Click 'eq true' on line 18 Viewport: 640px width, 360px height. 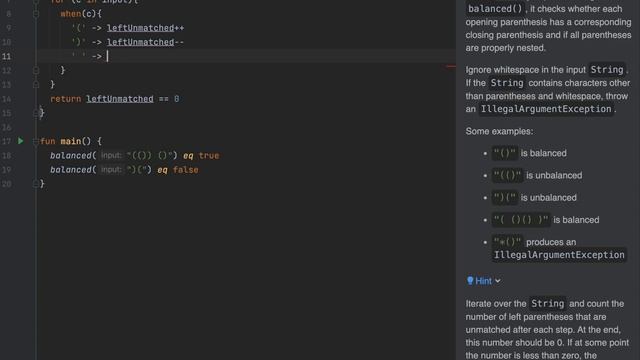point(201,156)
